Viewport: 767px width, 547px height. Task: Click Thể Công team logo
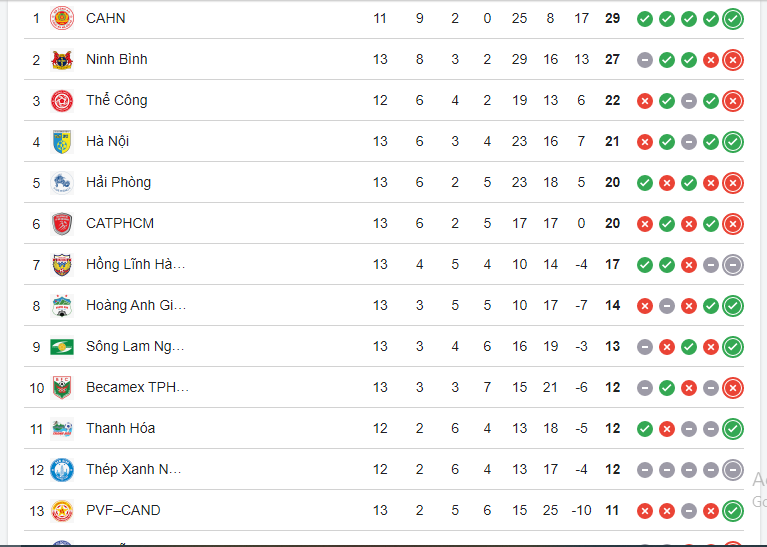pos(62,100)
